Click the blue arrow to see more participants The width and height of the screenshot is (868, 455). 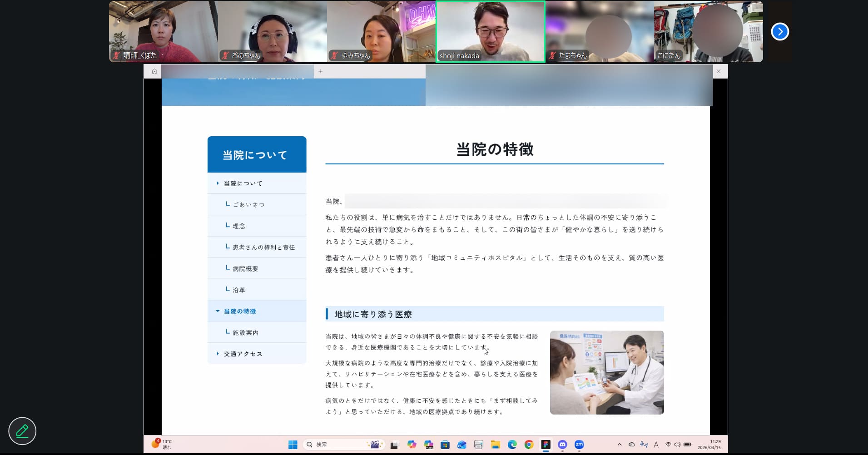tap(780, 31)
